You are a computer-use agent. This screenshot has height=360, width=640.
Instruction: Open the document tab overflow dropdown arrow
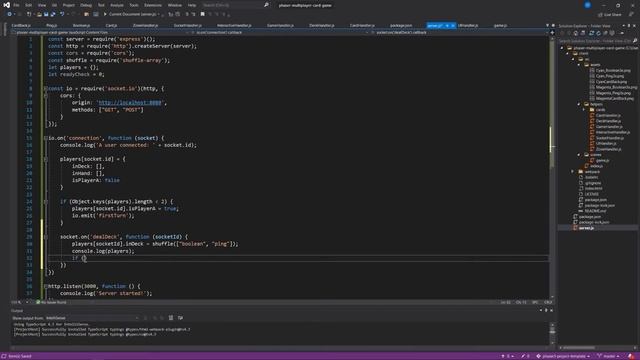pyautogui.click(x=547, y=26)
